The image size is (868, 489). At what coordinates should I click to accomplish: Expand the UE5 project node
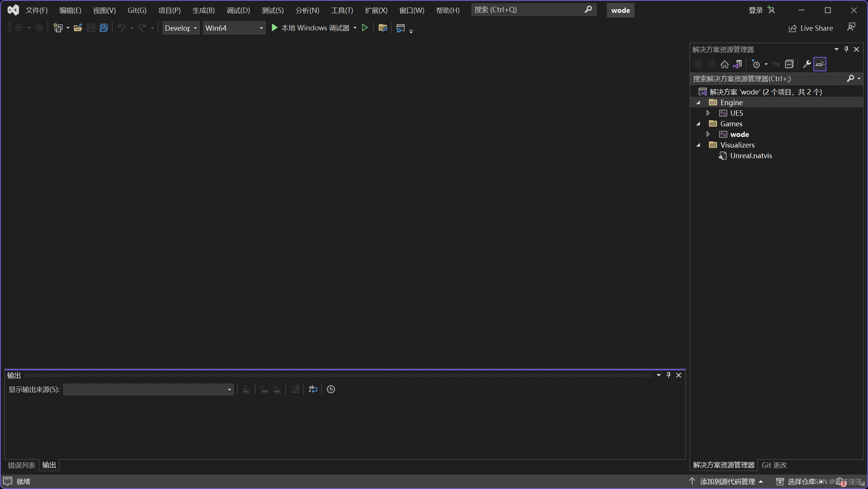(708, 113)
